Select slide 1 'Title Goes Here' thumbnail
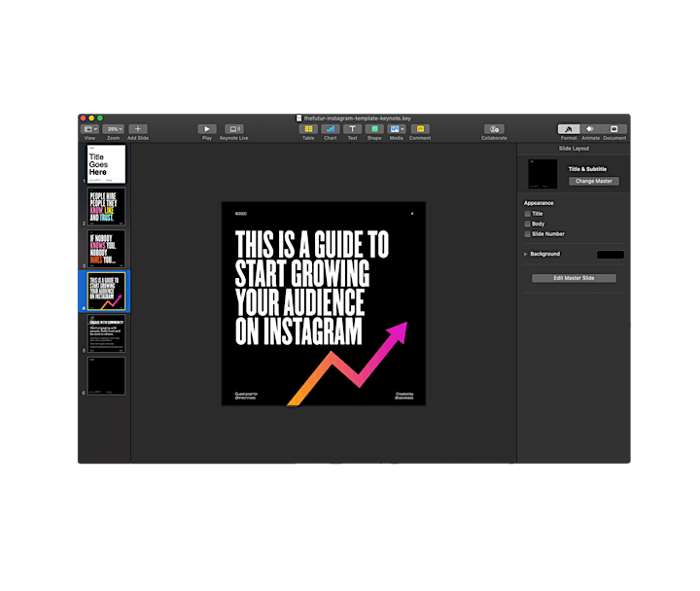Viewport: 700px width, 591px height. [x=106, y=164]
